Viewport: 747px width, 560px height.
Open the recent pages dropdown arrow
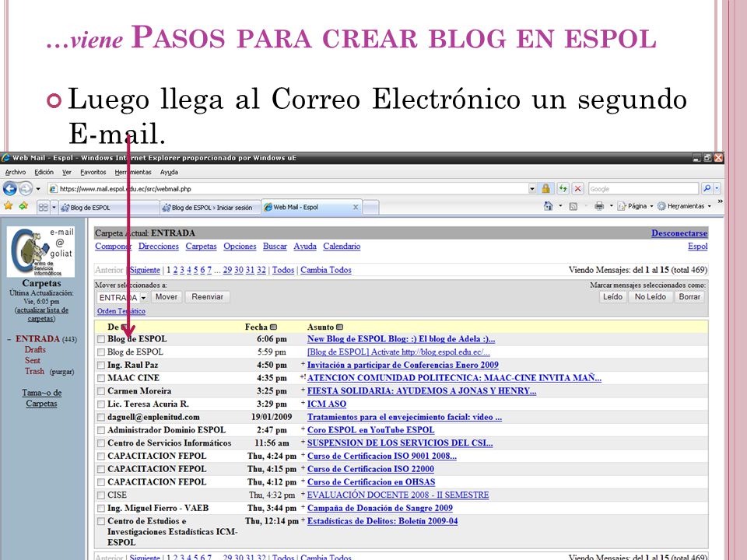pos(38,188)
